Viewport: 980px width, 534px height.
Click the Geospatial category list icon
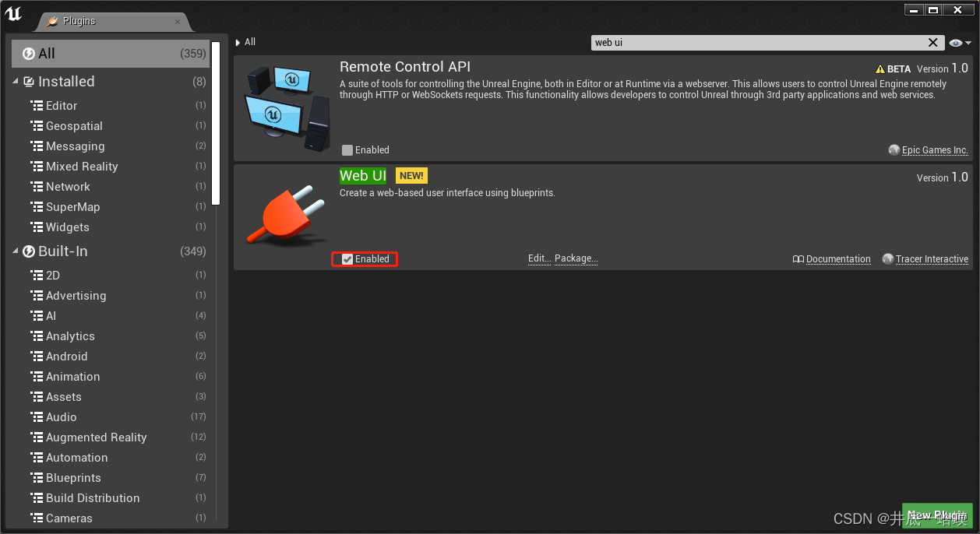(37, 126)
